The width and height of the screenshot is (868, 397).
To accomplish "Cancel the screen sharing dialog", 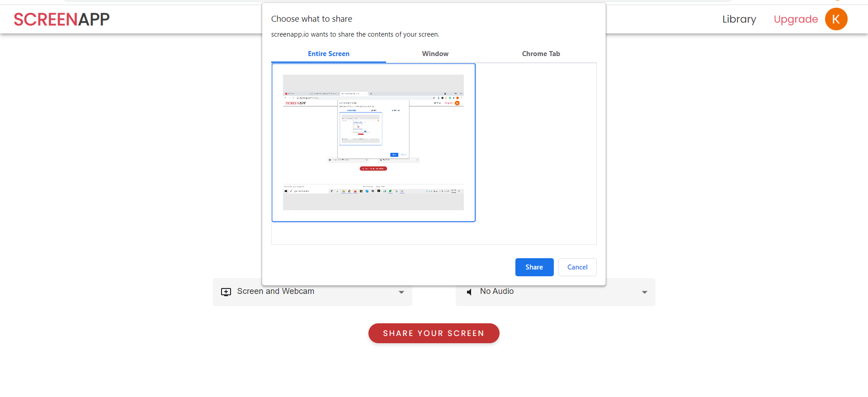I will point(577,267).
